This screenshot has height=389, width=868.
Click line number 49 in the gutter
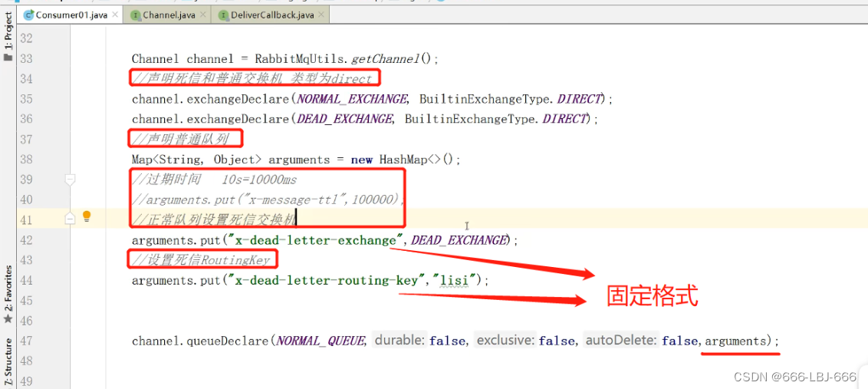(26, 381)
